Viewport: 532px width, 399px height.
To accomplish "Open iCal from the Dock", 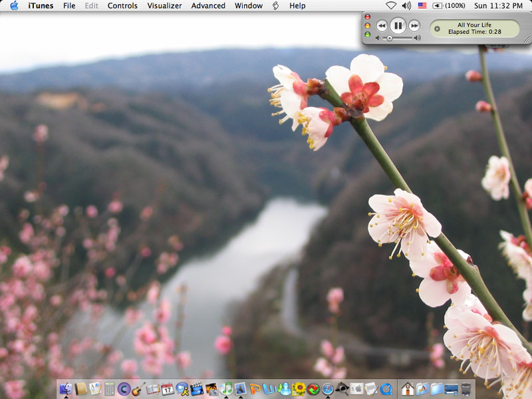I will click(168, 389).
